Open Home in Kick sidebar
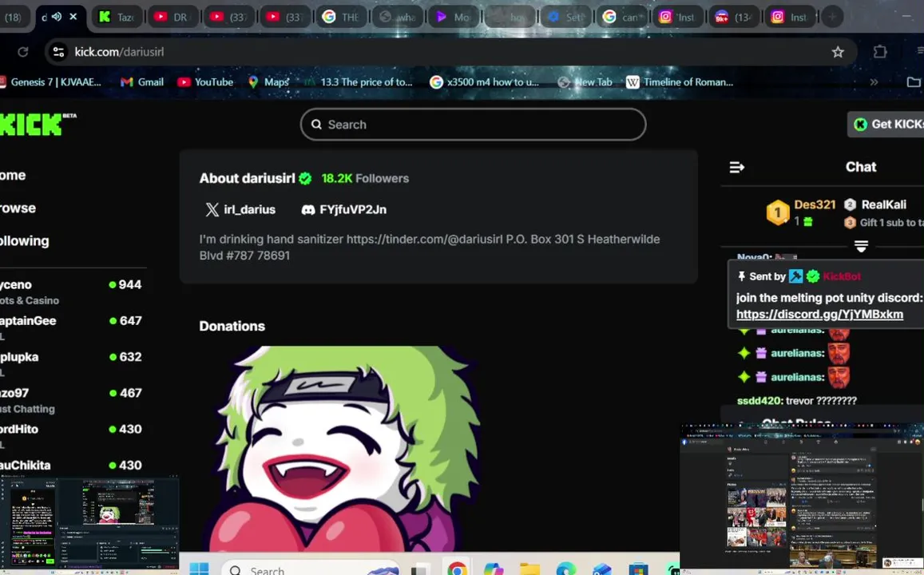 13,175
